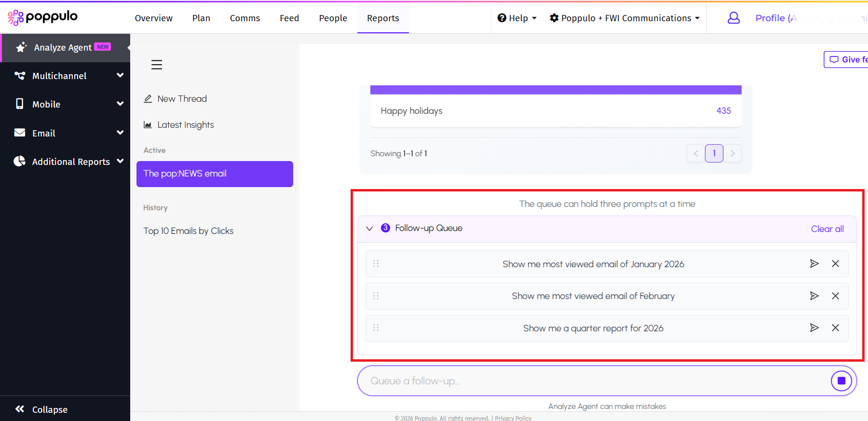Image resolution: width=868 pixels, height=421 pixels.
Task: Click the hamburger menu icon in thread panel
Action: coord(157,65)
